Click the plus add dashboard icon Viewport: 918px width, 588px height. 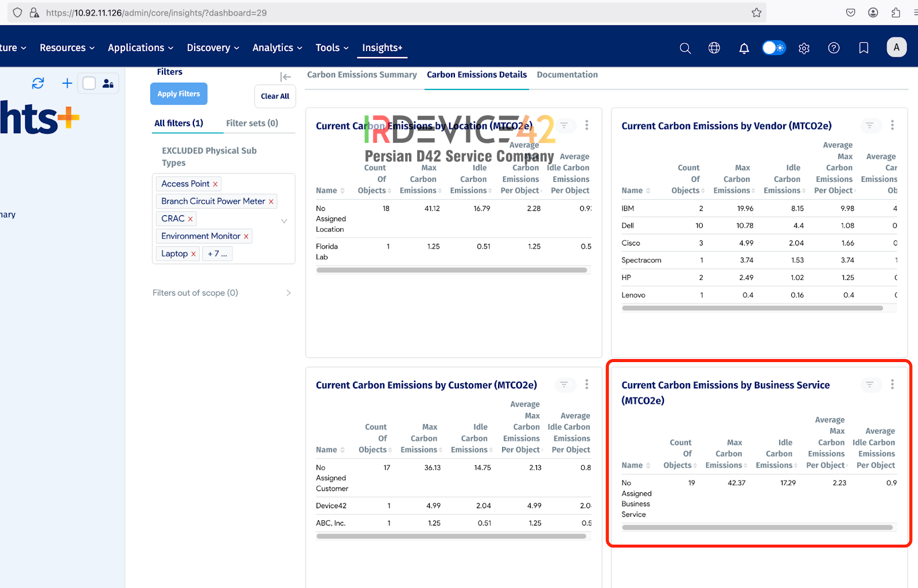pos(67,83)
